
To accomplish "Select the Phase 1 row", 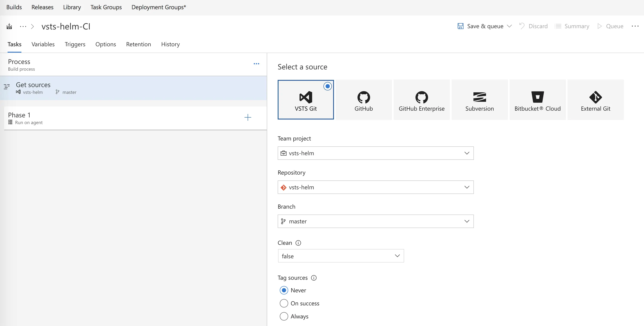I will pyautogui.click(x=135, y=118).
